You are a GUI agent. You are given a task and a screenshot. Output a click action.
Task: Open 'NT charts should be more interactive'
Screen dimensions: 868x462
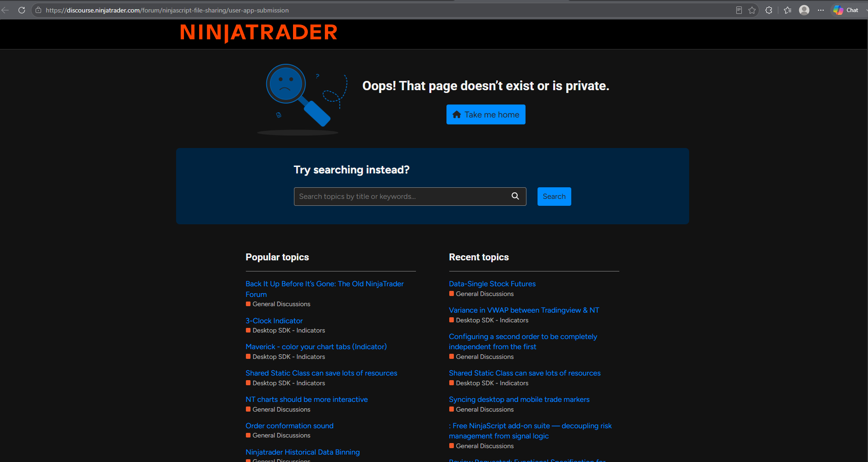(x=306, y=400)
